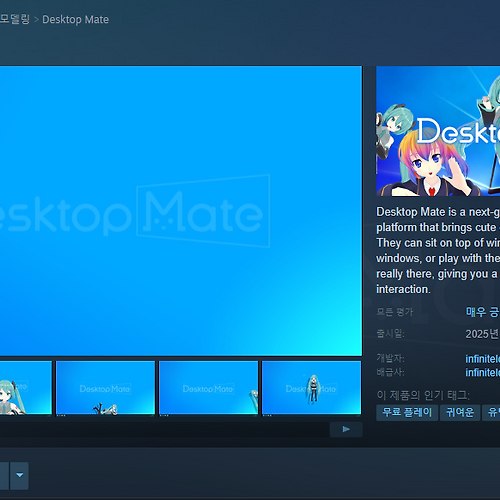Click the 2025년 release date text
This screenshot has height=500, width=500.
tap(482, 334)
